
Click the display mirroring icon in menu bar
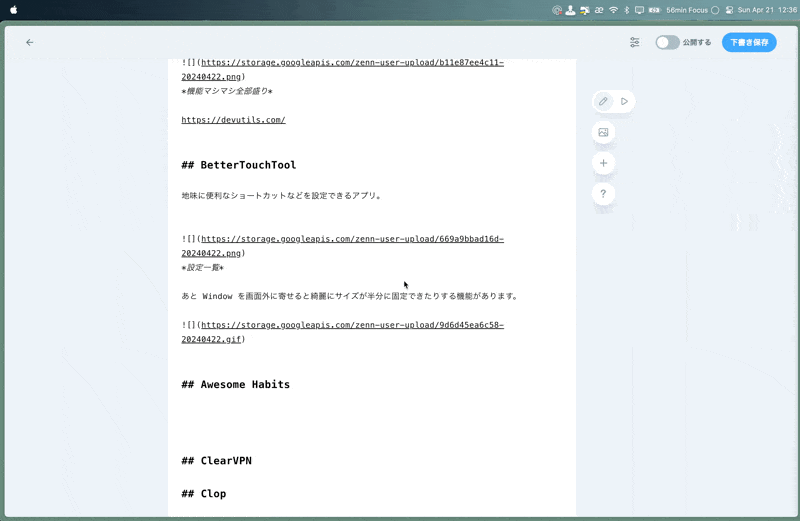[639, 10]
